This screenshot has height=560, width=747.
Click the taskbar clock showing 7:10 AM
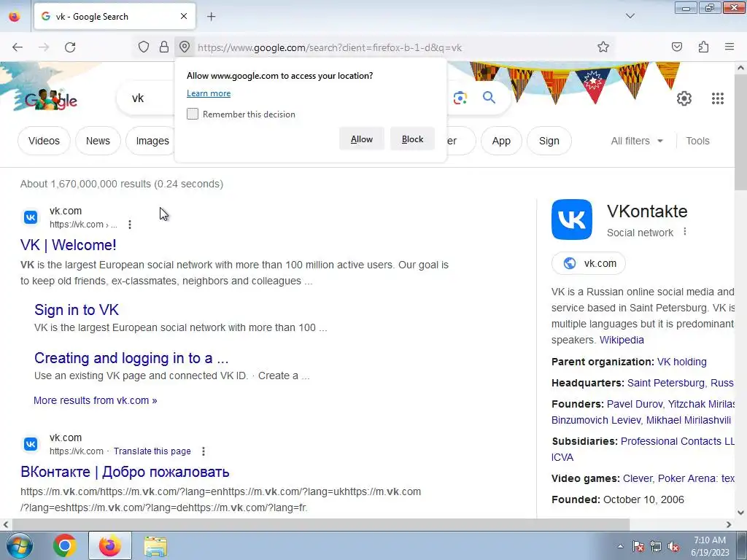[710, 546]
